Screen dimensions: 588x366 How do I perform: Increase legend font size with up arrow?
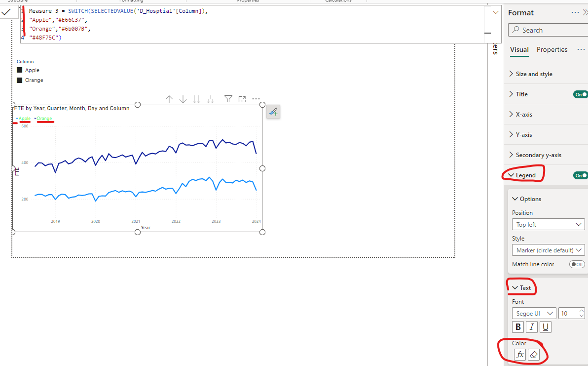click(x=582, y=311)
